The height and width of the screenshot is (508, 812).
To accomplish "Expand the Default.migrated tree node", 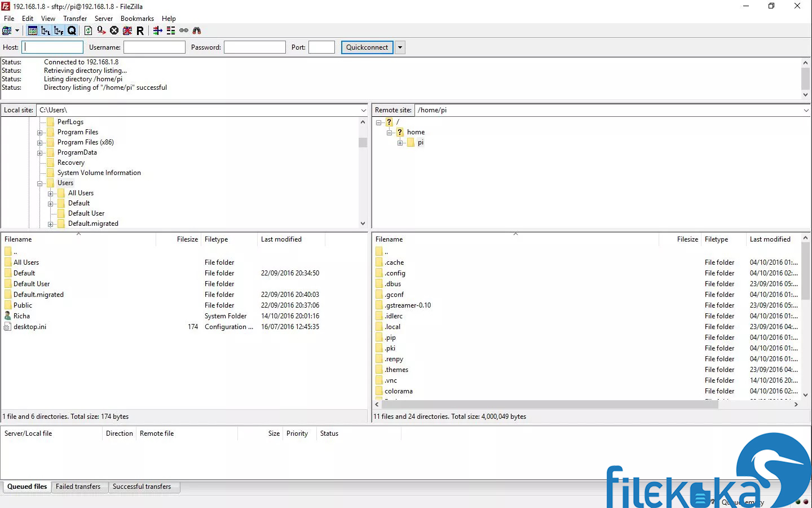I will pyautogui.click(x=51, y=224).
